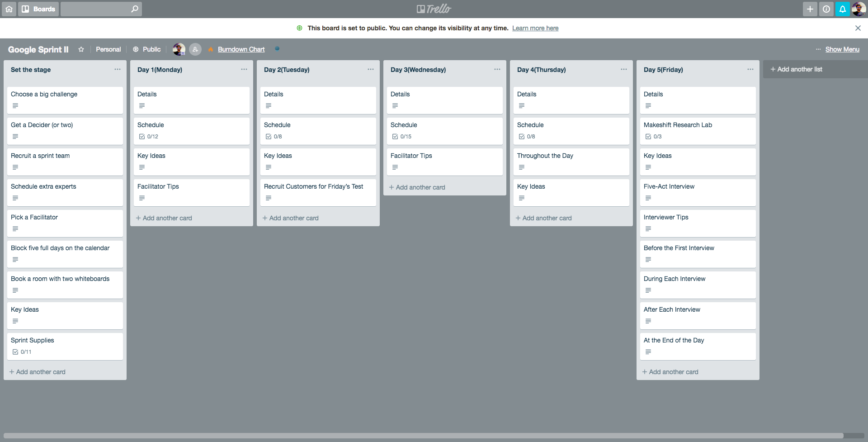Click description icon on Get a Decider card
868x442 pixels.
15,137
